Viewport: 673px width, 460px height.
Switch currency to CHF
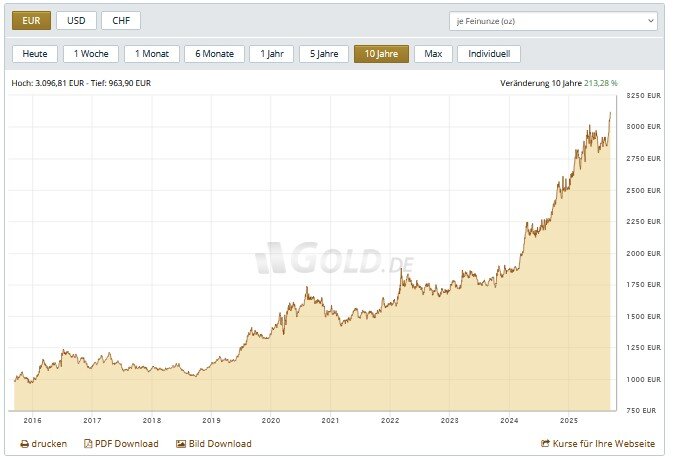pyautogui.click(x=121, y=20)
